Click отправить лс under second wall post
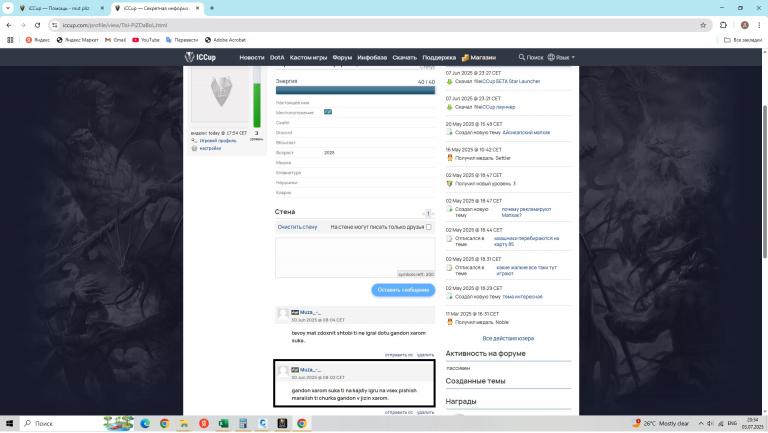This screenshot has width=768, height=433. click(x=399, y=412)
